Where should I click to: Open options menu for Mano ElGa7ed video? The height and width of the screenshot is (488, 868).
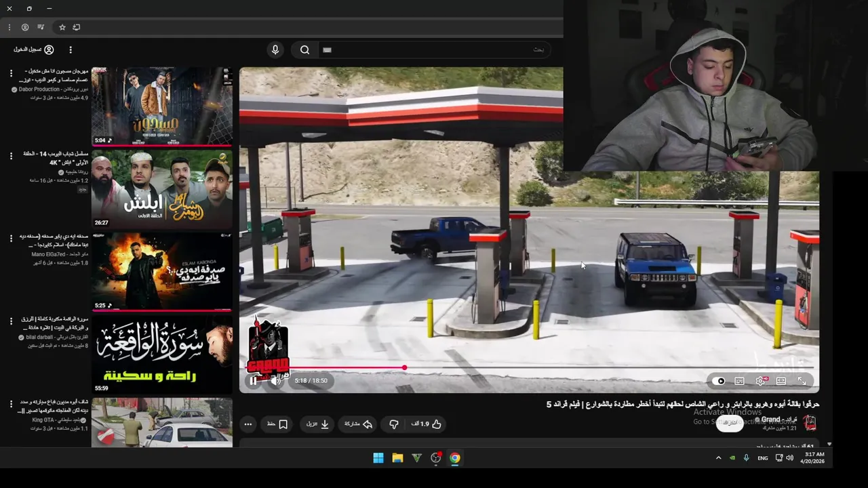point(11,238)
